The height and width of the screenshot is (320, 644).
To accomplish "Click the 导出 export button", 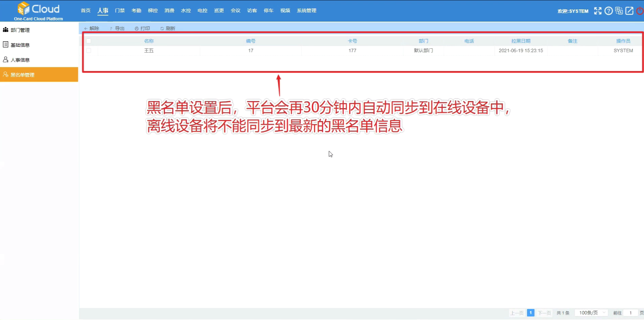I will click(117, 28).
